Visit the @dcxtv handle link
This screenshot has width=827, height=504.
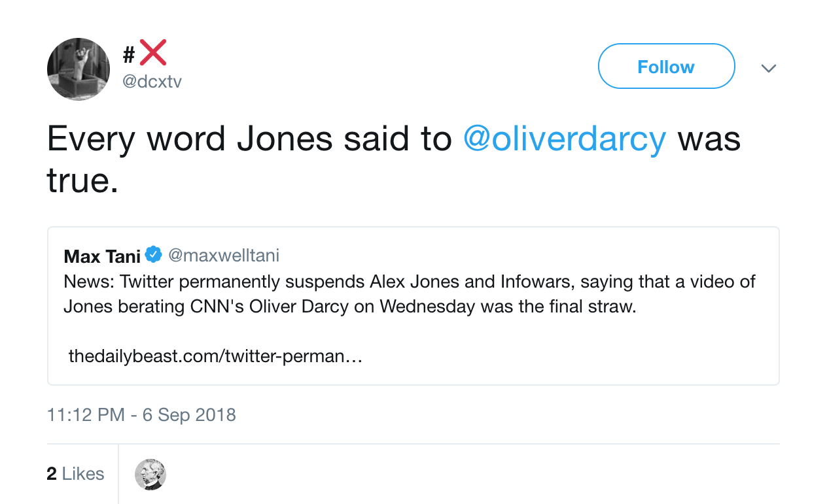pos(152,82)
